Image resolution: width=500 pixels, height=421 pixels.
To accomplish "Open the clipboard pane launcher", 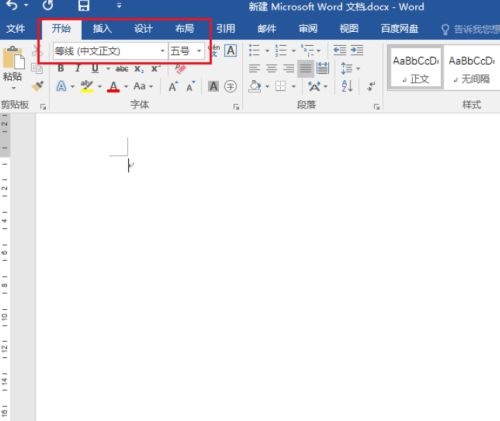I will point(43,107).
